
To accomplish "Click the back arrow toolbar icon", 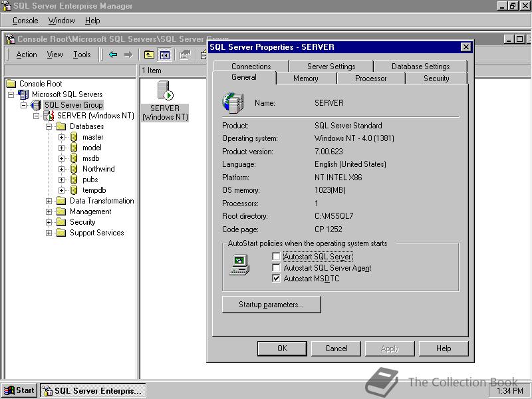I will [x=113, y=55].
